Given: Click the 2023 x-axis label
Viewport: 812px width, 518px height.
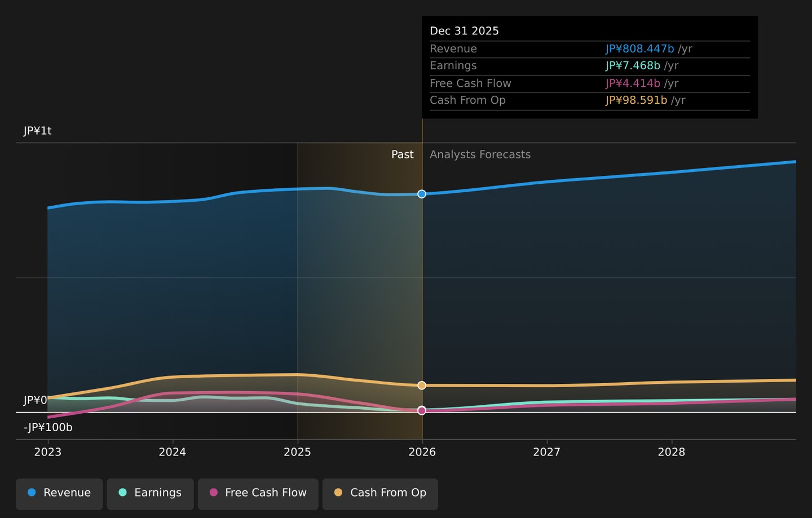Looking at the screenshot, I should click(x=48, y=452).
